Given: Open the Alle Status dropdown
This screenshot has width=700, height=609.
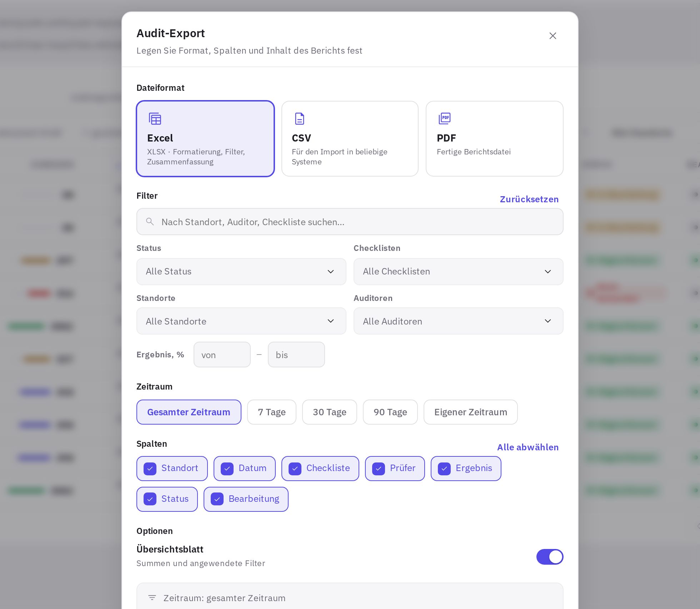Looking at the screenshot, I should [x=241, y=272].
